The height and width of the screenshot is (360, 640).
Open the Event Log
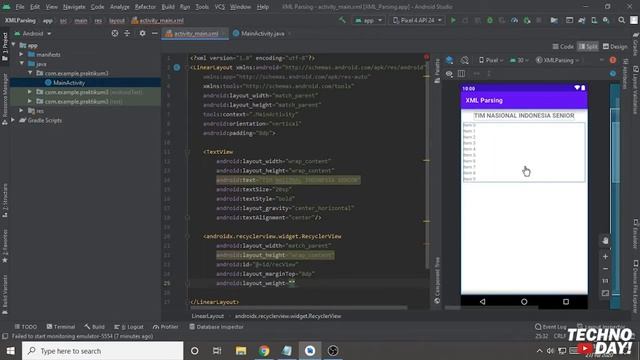pyautogui.click(x=551, y=327)
